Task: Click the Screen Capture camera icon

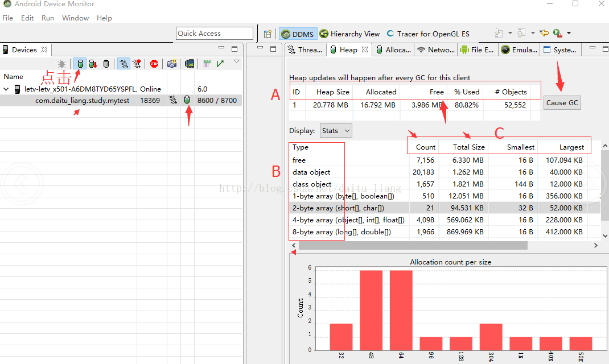Action: click(172, 64)
